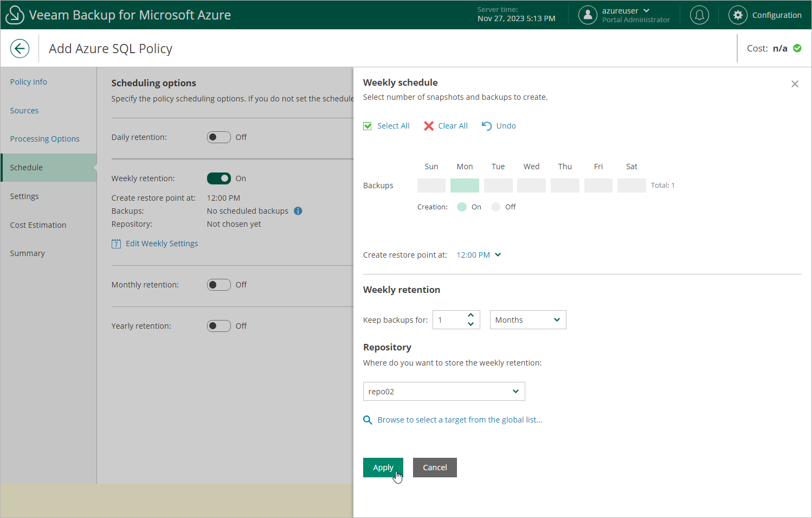Toggle Daily retention switch

coord(219,137)
